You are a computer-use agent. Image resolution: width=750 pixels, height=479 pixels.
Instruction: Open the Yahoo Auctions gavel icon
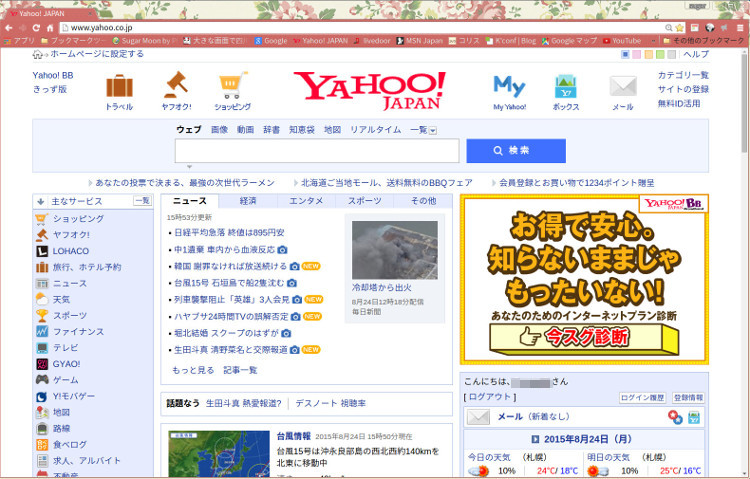click(176, 85)
